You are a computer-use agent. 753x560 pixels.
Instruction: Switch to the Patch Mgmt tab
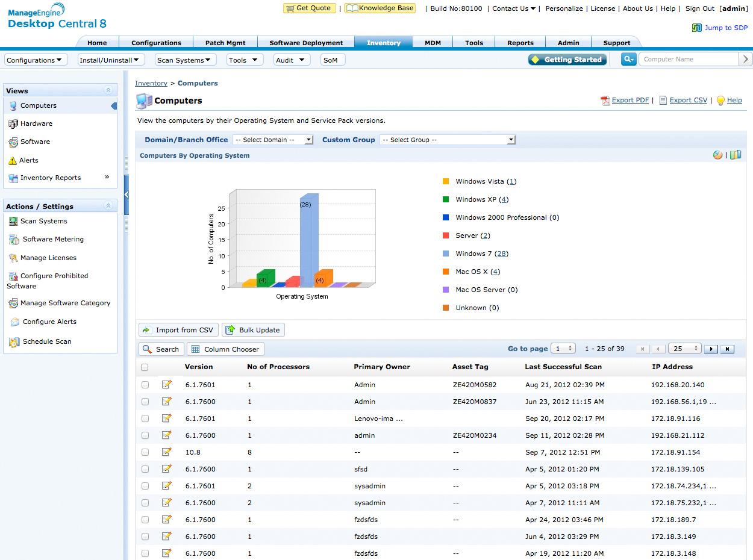tap(225, 43)
